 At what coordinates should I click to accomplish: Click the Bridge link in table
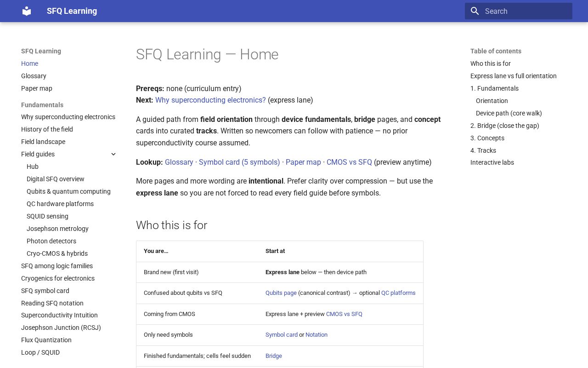pos(274,356)
